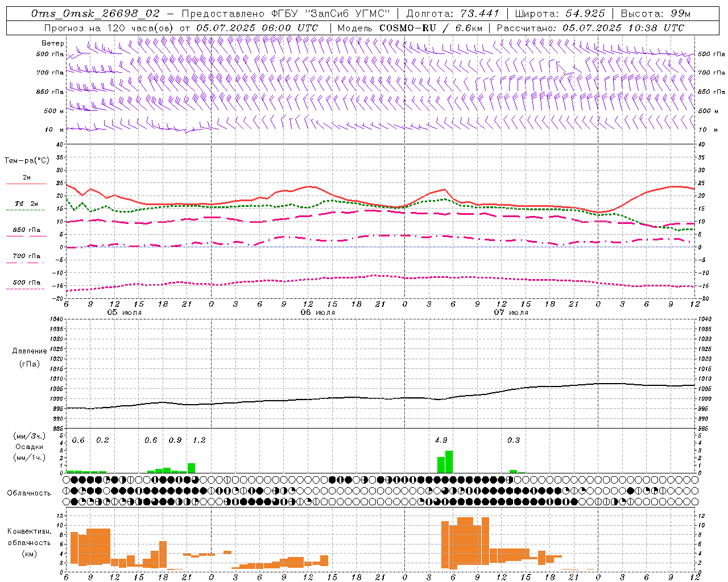This screenshot has height=582, width=728.
Task: Click the '(мм/1ч.)' precipitation unit label
Action: (x=30, y=457)
